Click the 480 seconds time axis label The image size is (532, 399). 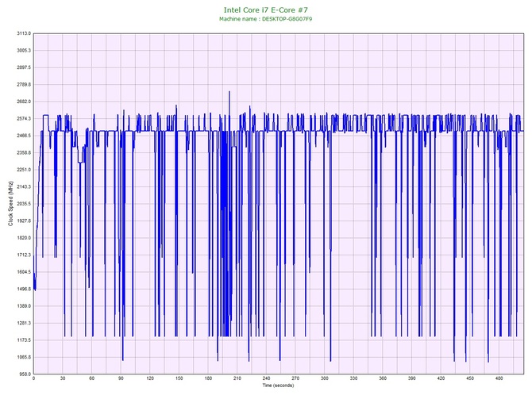coord(499,378)
